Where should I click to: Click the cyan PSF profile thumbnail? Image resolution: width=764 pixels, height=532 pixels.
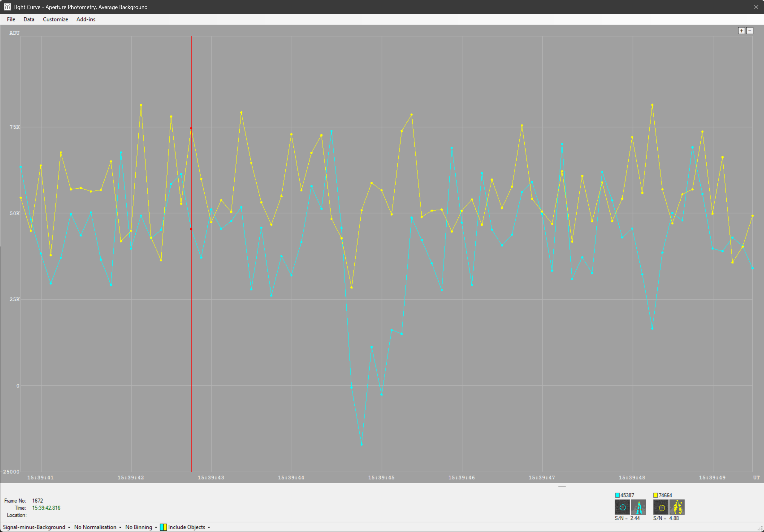(x=638, y=508)
